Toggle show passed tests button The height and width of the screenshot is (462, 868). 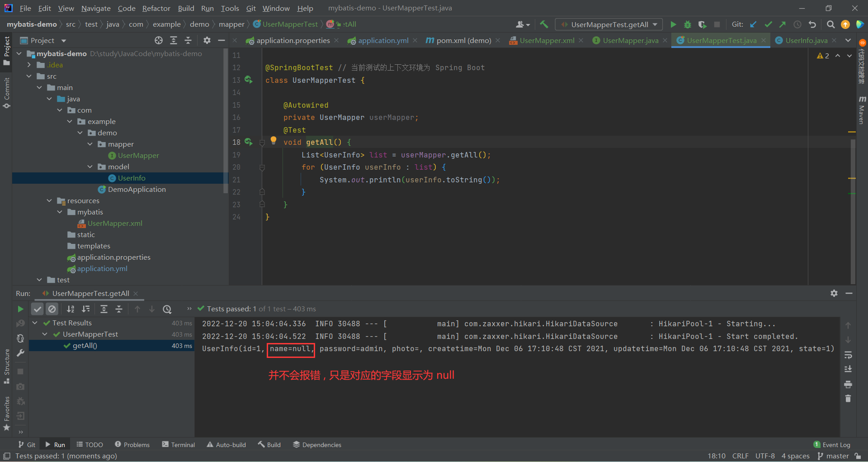point(38,309)
